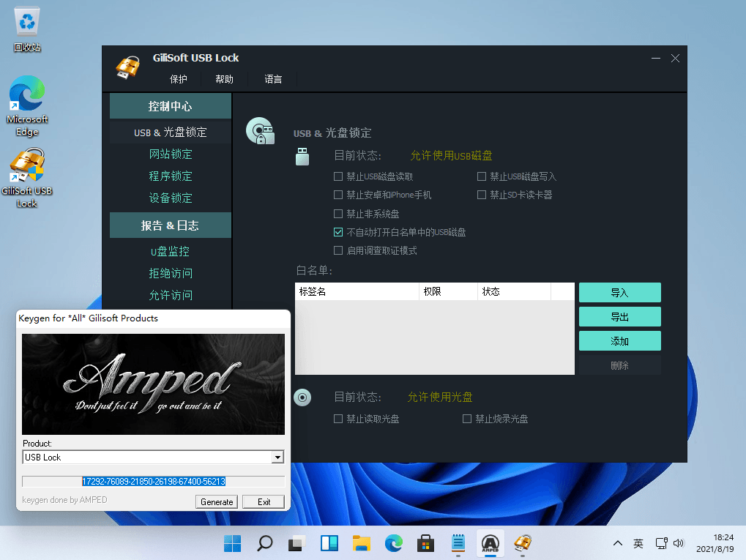Uncheck 不自动打开白名单中的USB磁盘
Screen dimensions: 746x560
[338, 232]
